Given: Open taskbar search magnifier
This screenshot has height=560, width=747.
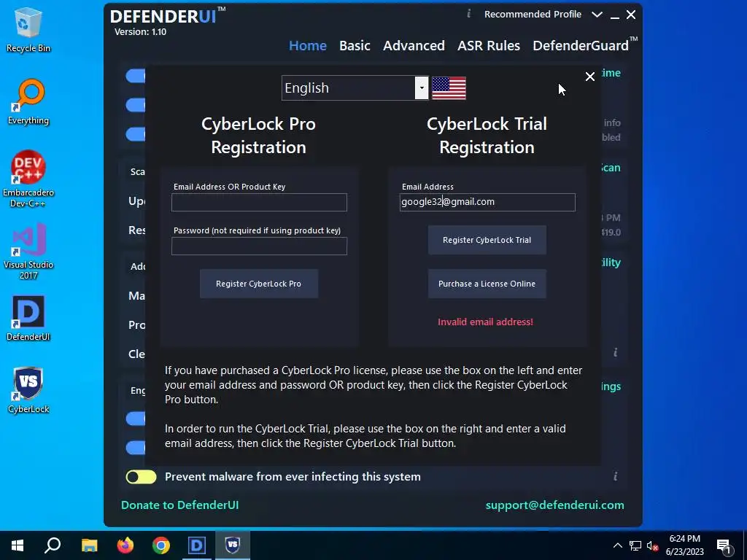Looking at the screenshot, I should pyautogui.click(x=53, y=545).
